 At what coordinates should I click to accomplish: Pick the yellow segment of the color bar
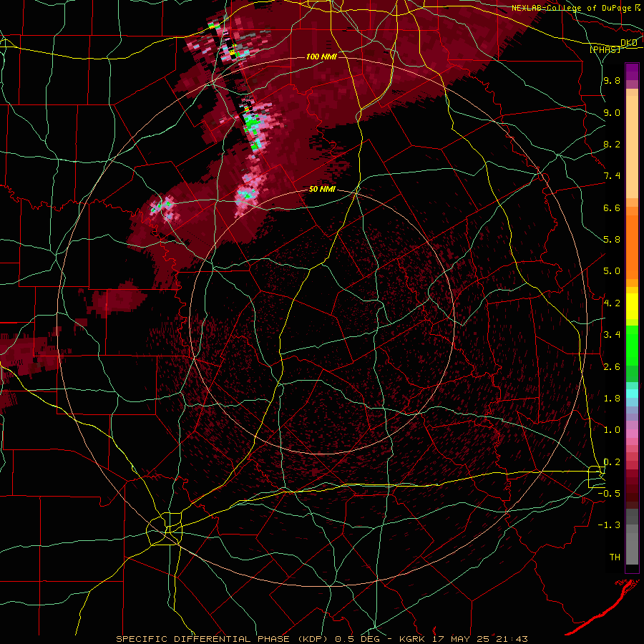(x=632, y=306)
